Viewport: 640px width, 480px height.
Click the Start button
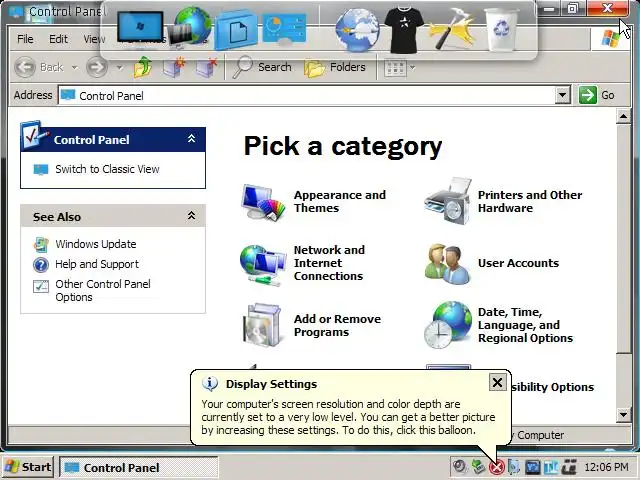(28, 467)
